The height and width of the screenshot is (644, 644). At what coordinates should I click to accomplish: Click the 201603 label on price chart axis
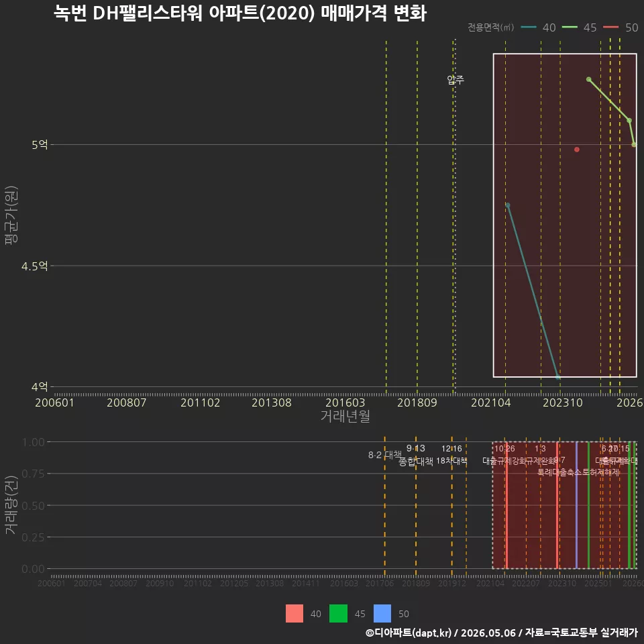click(345, 402)
